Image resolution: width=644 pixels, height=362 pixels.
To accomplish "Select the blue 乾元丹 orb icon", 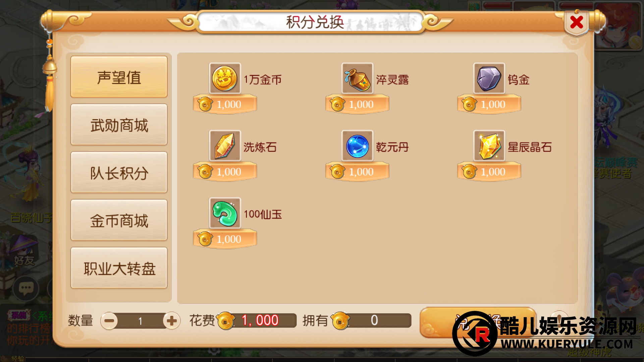I will (x=357, y=146).
